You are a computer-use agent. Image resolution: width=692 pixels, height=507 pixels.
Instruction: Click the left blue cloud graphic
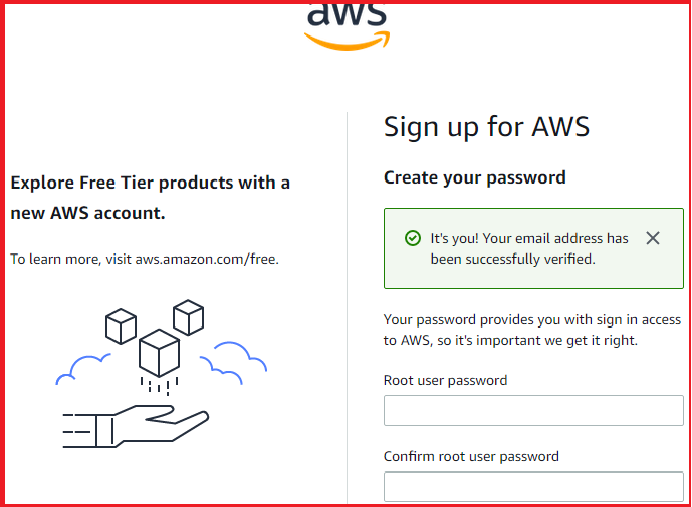(x=82, y=369)
